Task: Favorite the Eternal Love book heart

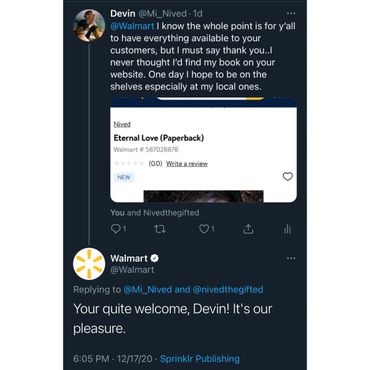Action: pyautogui.click(x=288, y=176)
